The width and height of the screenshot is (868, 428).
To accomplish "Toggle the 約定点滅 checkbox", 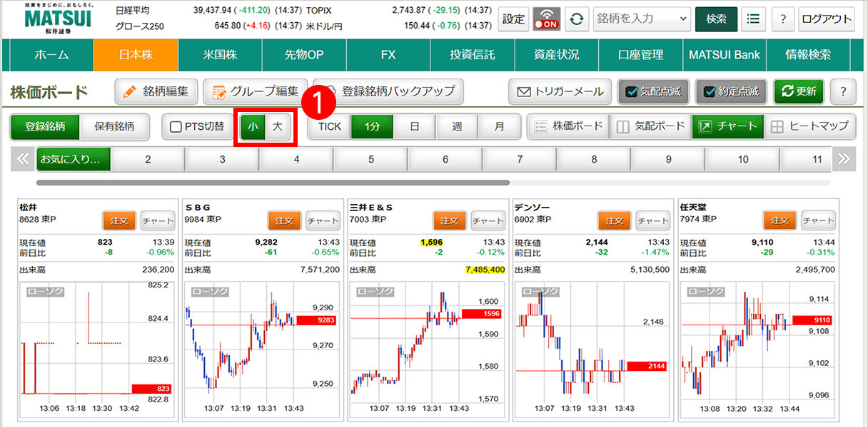I will point(732,91).
